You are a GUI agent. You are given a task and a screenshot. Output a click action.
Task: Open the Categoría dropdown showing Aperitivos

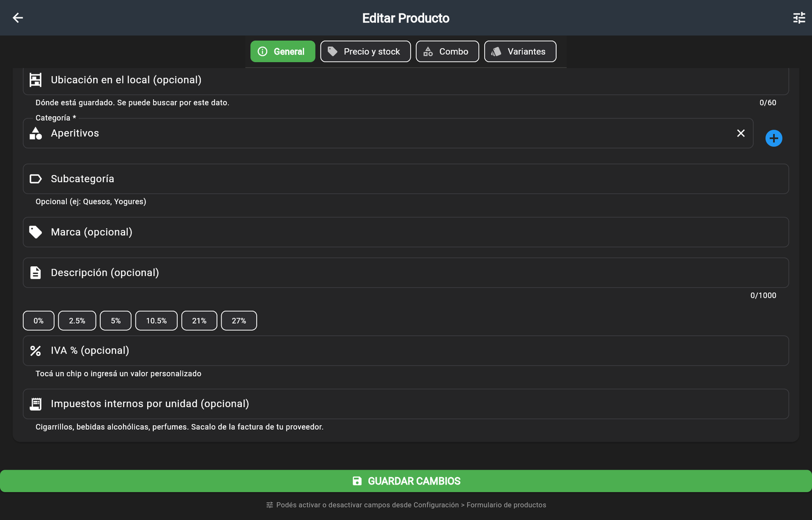[388, 133]
